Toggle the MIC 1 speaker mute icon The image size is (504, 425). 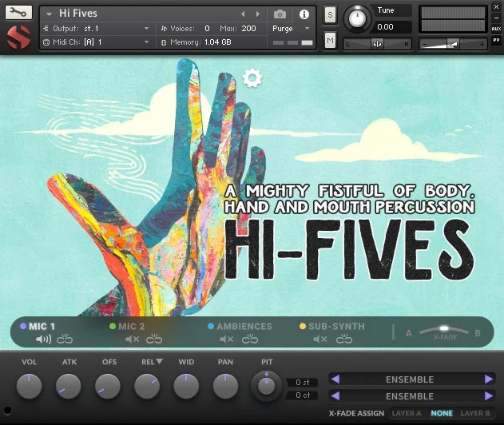[43, 340]
